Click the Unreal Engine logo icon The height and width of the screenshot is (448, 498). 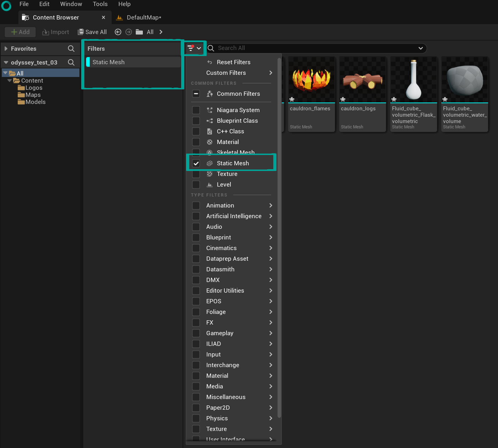pyautogui.click(x=6, y=6)
